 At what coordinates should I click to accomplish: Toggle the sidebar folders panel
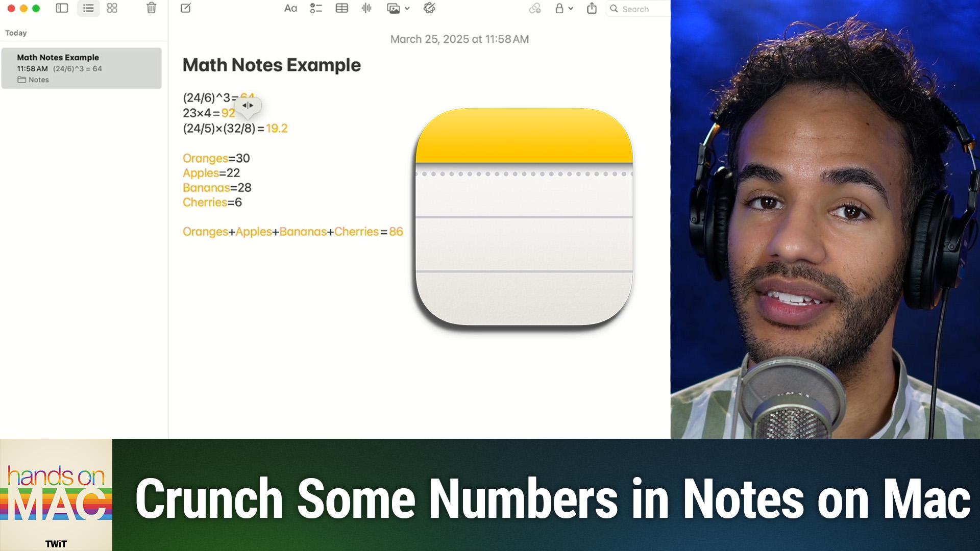pyautogui.click(x=62, y=8)
